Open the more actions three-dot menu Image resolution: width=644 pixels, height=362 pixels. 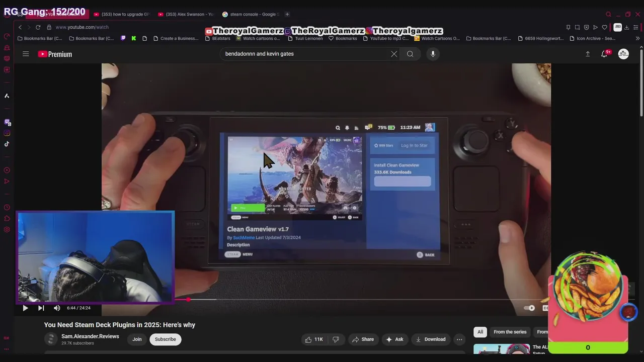tap(459, 339)
